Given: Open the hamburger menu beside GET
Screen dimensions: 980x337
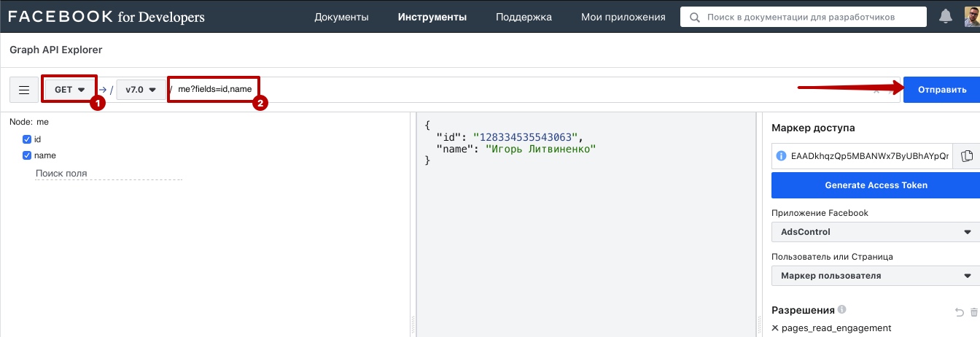Looking at the screenshot, I should (x=24, y=90).
